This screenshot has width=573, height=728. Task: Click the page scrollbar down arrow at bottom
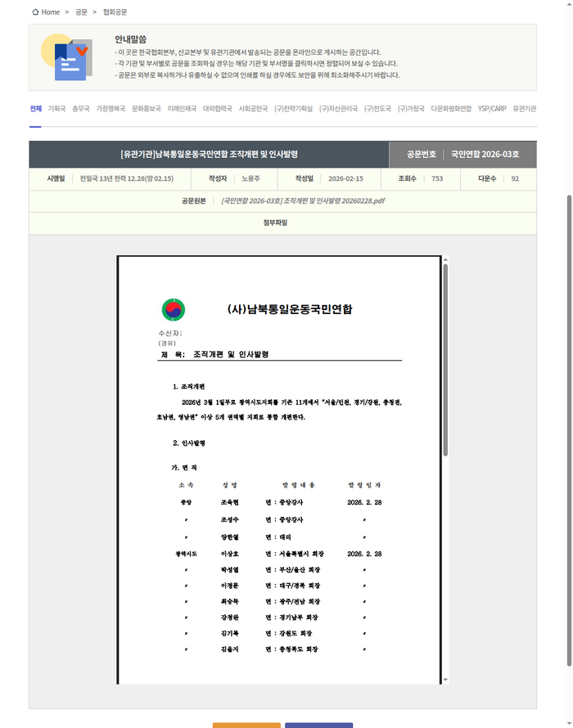click(x=569, y=723)
